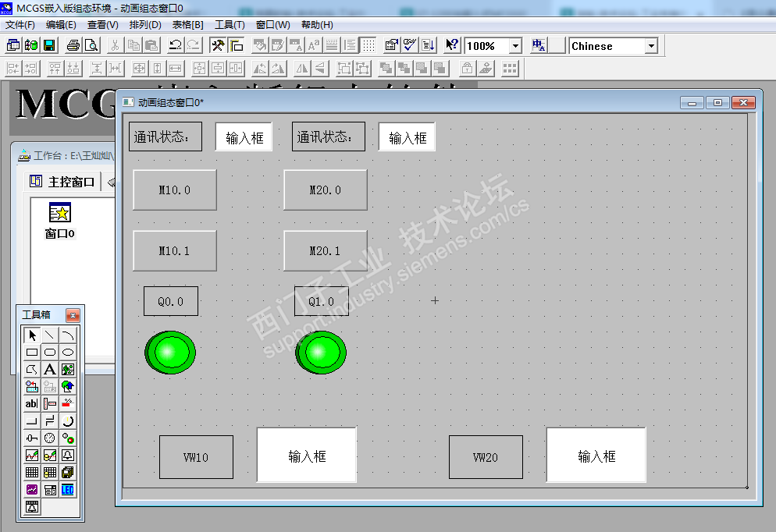Close the 工具箱 toolbox panel
This screenshot has height=532, width=776.
73,315
